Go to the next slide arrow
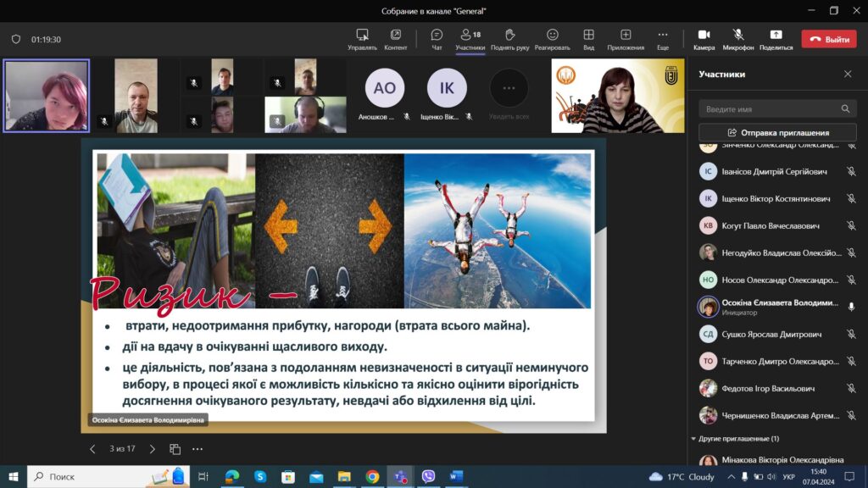The height and width of the screenshot is (488, 868). pyautogui.click(x=153, y=449)
